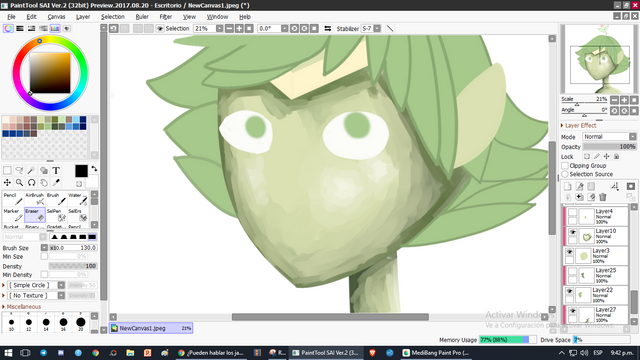Select the Hand pan tool
This screenshot has width=640, height=360.
(x=43, y=182)
